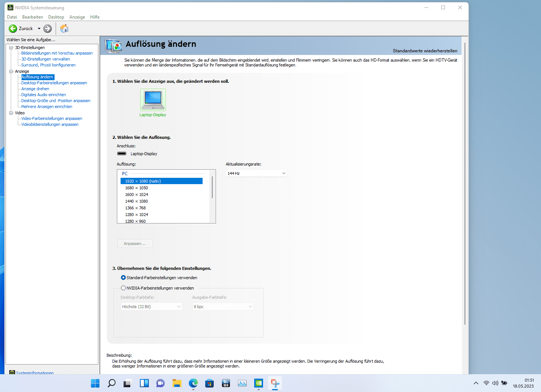This screenshot has height=392, width=541.
Task: Open Videobildeinstellungen anpassen
Action: (x=50, y=124)
